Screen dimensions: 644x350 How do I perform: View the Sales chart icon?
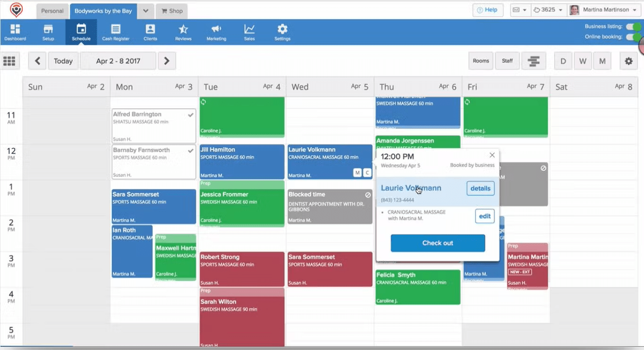[249, 32]
